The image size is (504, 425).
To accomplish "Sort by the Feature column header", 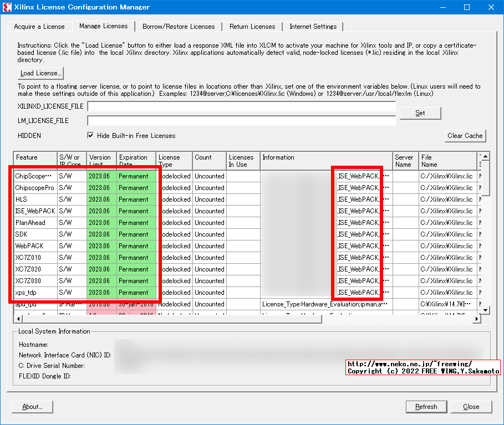I will coord(35,161).
